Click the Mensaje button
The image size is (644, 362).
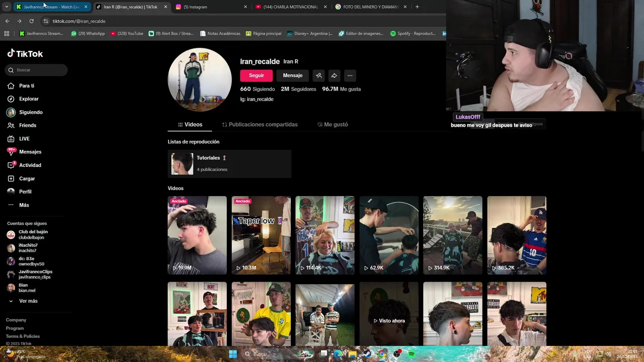(x=293, y=75)
